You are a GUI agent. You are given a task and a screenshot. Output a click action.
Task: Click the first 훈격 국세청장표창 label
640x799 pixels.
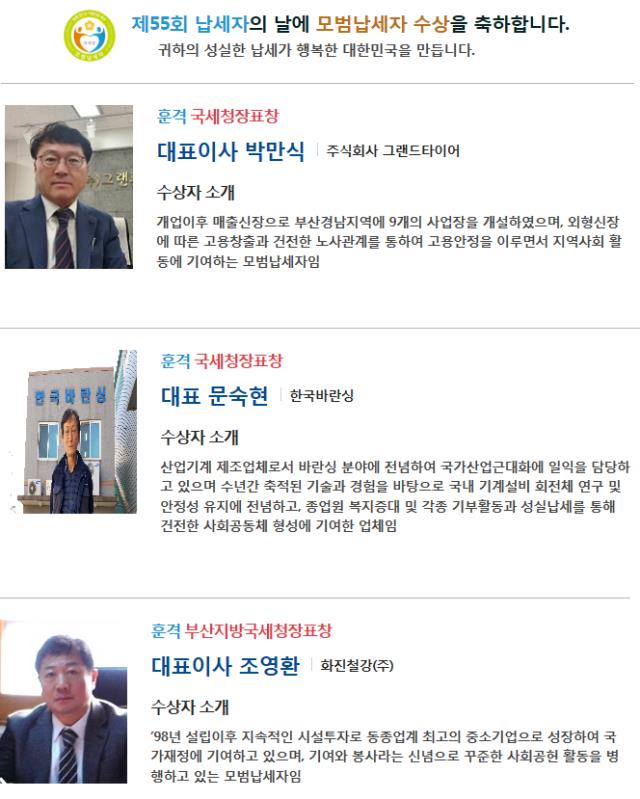coord(218,116)
